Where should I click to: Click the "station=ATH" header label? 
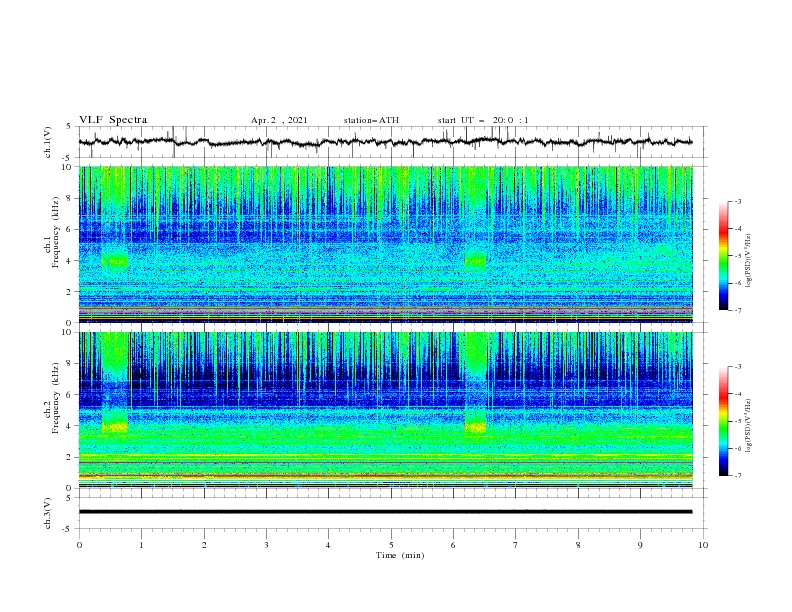point(371,120)
